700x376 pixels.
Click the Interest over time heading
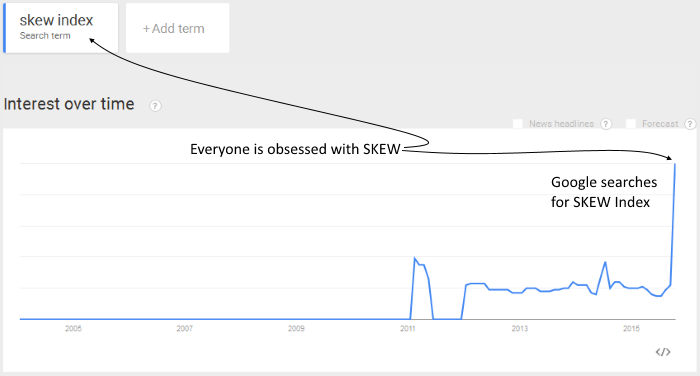(69, 104)
